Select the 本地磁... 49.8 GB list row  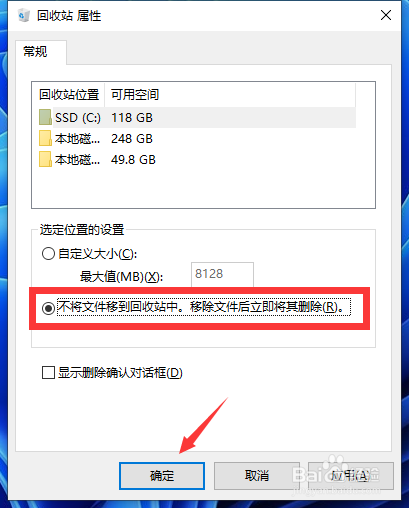click(x=197, y=159)
